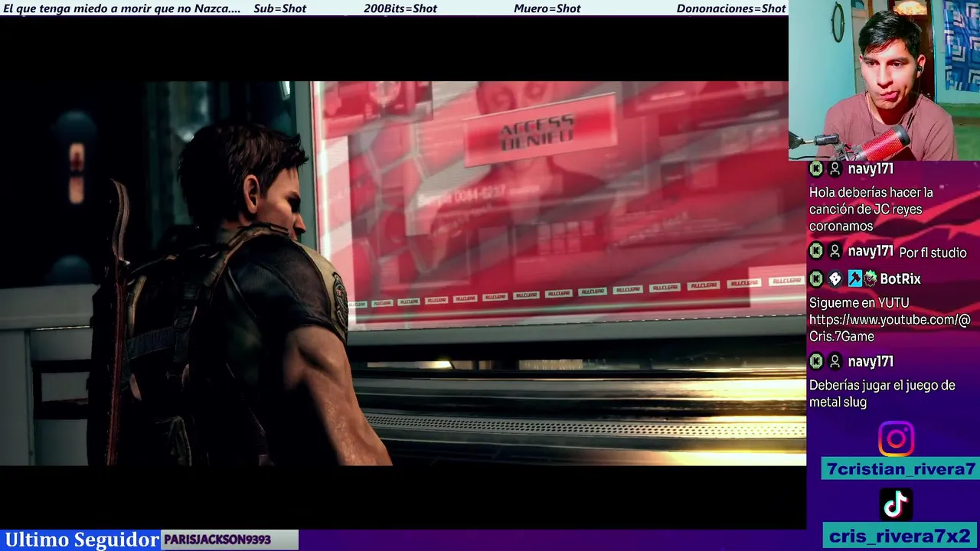
Task: Click the green verified badge beside BotRix
Action: coord(870,279)
